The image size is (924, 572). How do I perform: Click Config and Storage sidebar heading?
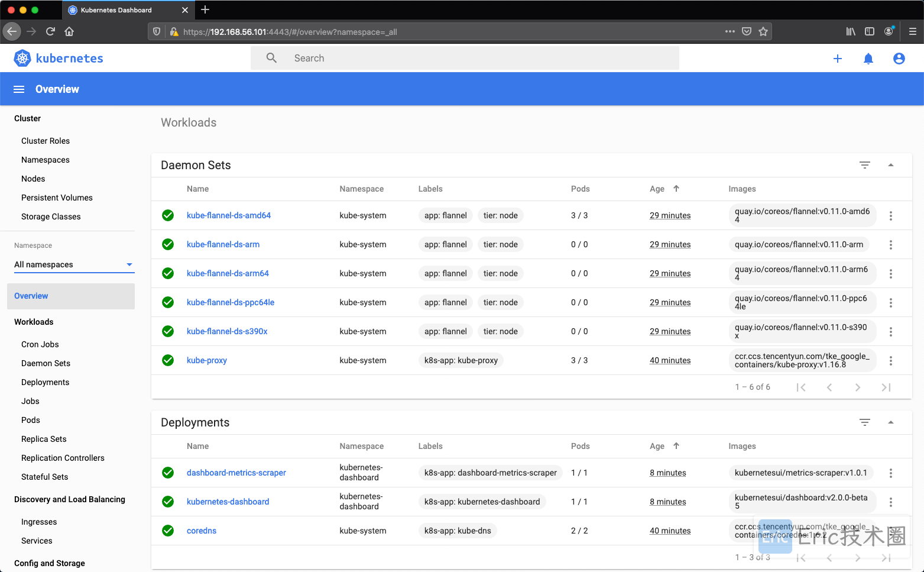click(50, 563)
